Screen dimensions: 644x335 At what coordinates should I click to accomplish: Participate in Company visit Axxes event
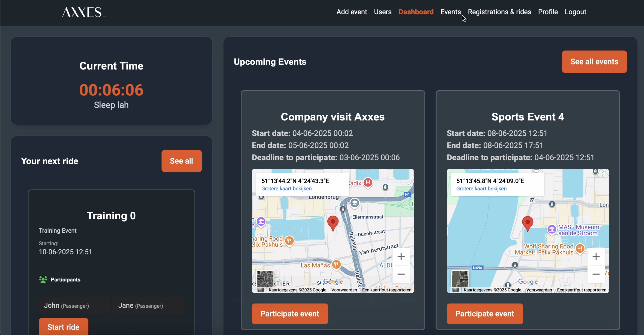(x=289, y=314)
